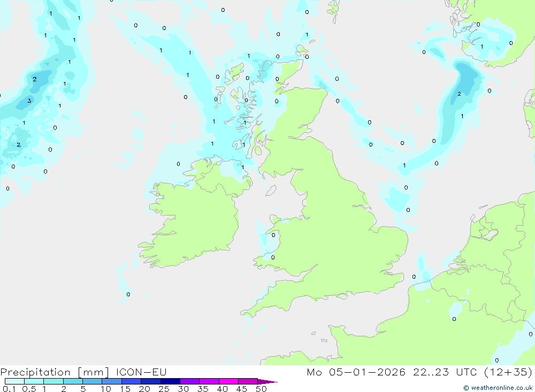Viewport: 535px width, 392px height.
Task: Click the 0.1–0.5 mm legend swatch
Action: click(14, 381)
